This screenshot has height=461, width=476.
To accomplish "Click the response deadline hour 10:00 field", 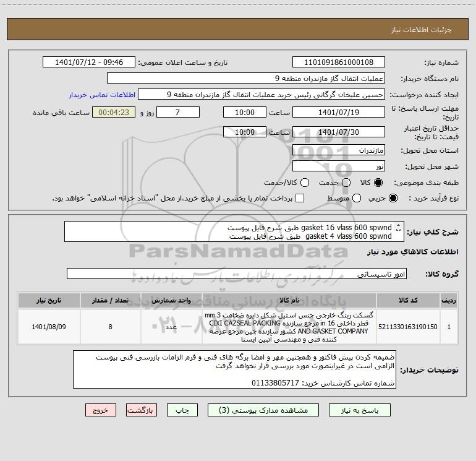I will (245, 112).
